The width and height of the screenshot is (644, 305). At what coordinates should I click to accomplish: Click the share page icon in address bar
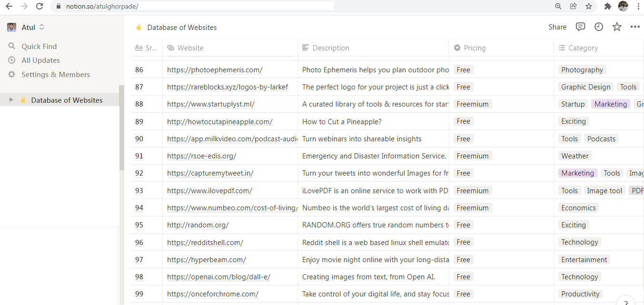pos(574,6)
